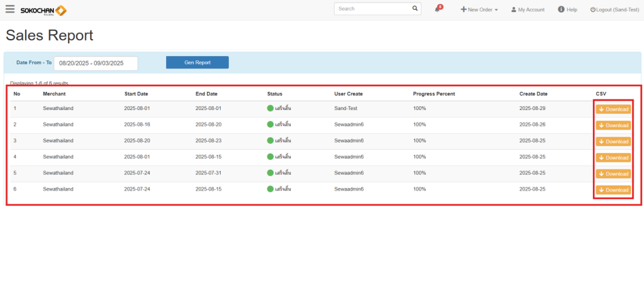Click the Create Date column header
Screen dimensions: 644x290
[533, 94]
